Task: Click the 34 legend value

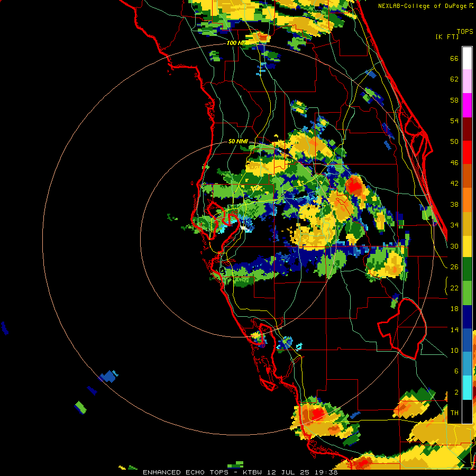Action: (454, 225)
